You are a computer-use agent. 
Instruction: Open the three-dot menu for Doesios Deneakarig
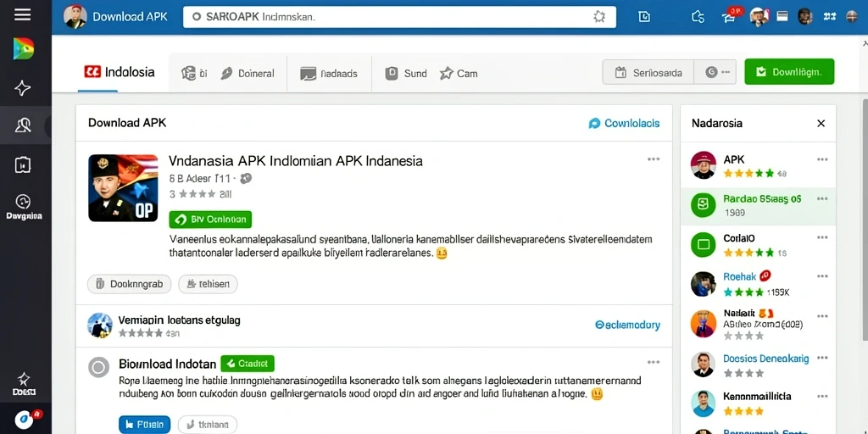point(822,359)
